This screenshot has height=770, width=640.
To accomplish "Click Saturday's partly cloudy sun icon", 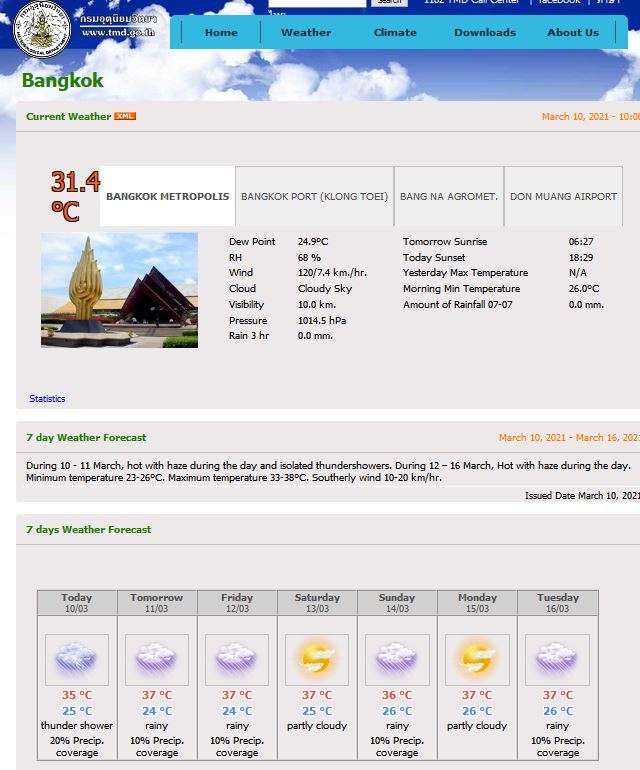I will pyautogui.click(x=317, y=660).
